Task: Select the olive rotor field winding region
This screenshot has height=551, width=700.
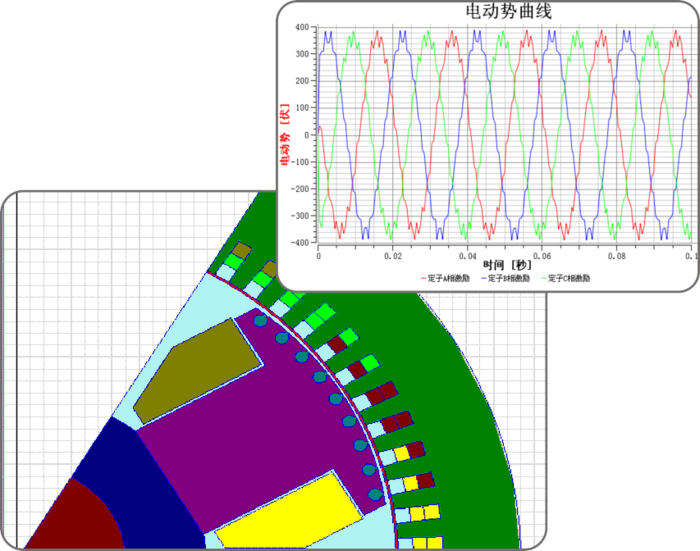Action: (x=196, y=371)
